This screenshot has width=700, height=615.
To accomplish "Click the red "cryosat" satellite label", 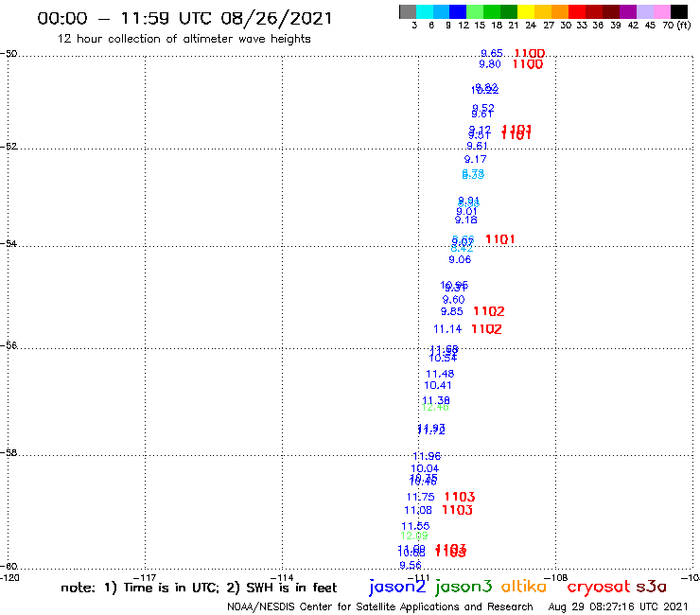I will 599,587.
